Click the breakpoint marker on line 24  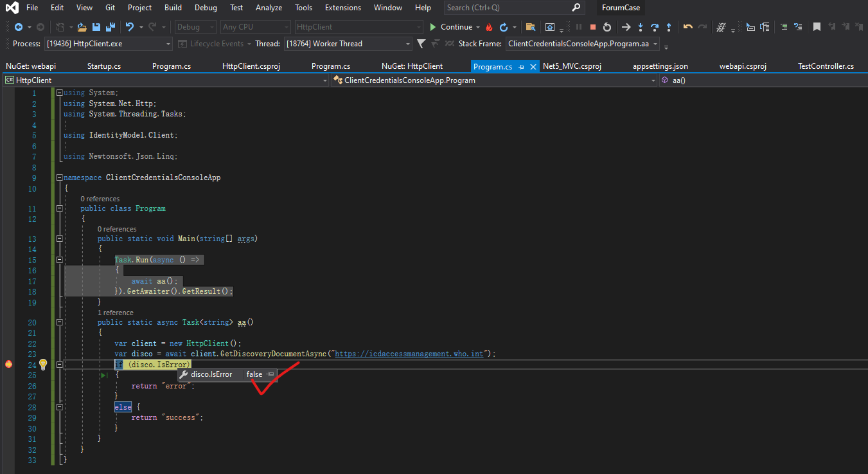pyautogui.click(x=8, y=365)
